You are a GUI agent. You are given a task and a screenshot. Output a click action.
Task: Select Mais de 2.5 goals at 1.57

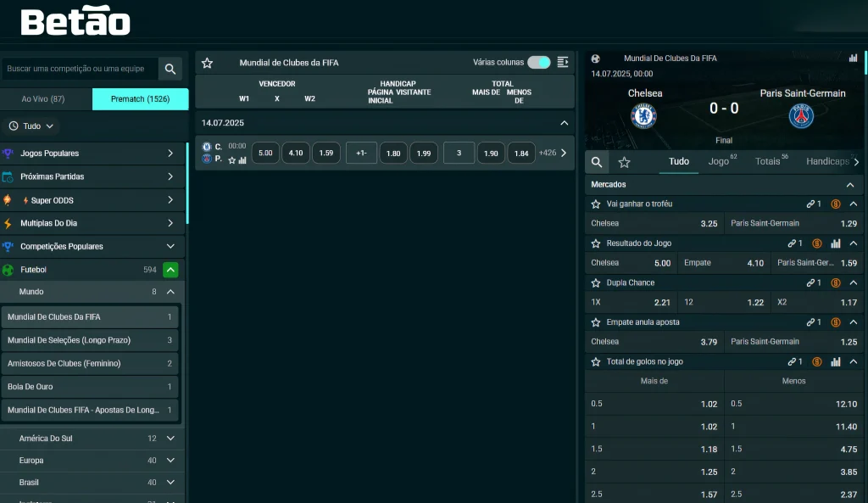point(654,495)
